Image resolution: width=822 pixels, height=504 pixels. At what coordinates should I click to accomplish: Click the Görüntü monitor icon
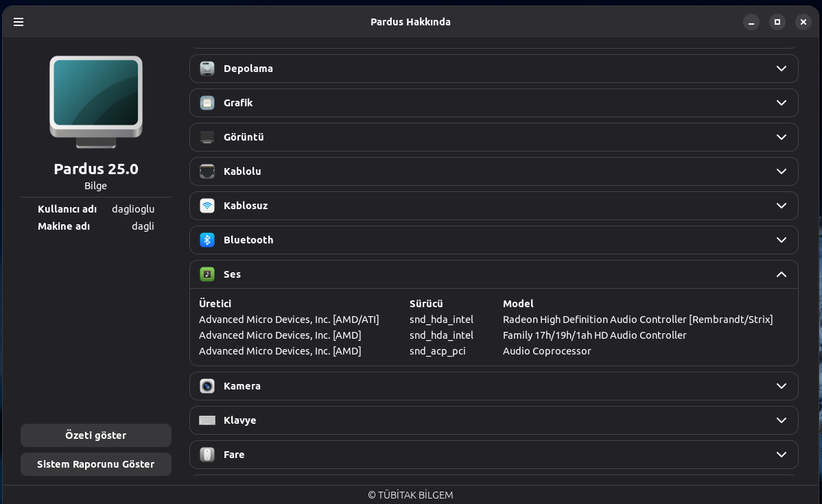207,137
